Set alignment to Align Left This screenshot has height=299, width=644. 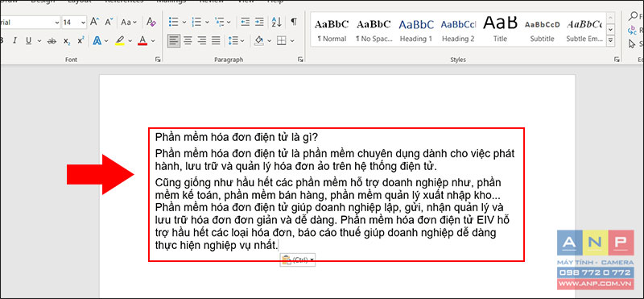174,41
